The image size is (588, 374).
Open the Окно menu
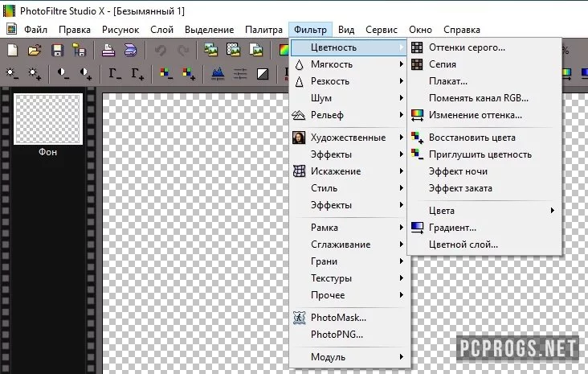tap(420, 29)
